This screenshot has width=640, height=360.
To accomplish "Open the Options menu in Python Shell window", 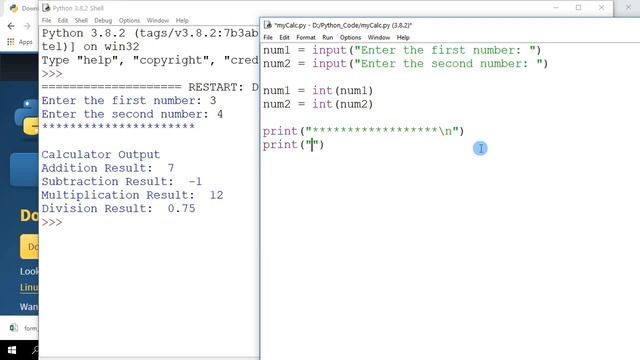I will [x=129, y=20].
